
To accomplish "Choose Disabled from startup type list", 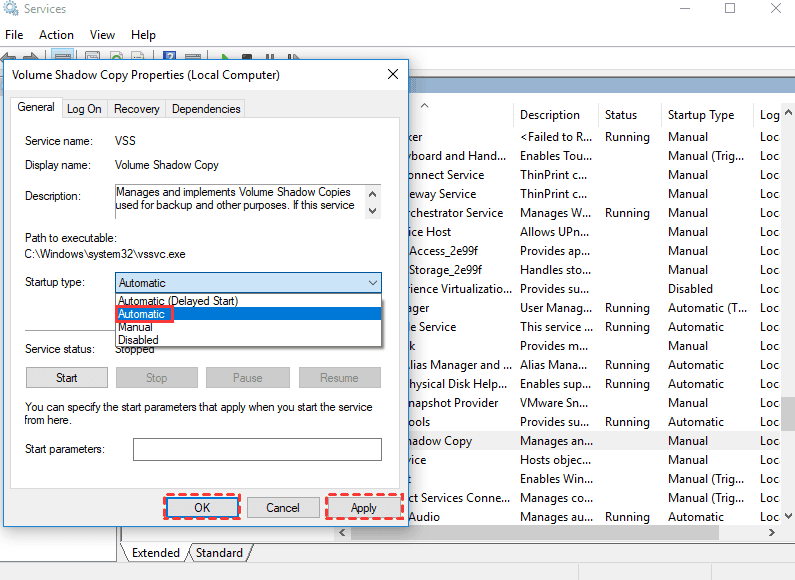I will pos(138,340).
